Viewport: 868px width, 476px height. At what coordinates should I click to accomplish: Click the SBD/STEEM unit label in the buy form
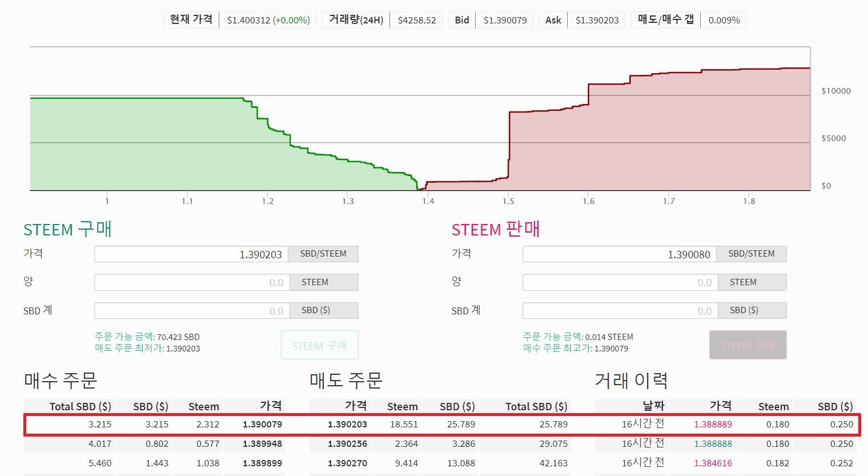click(323, 254)
